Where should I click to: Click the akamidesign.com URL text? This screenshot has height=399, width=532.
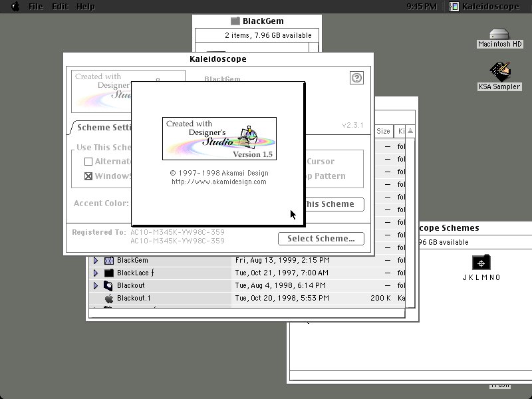click(219, 182)
